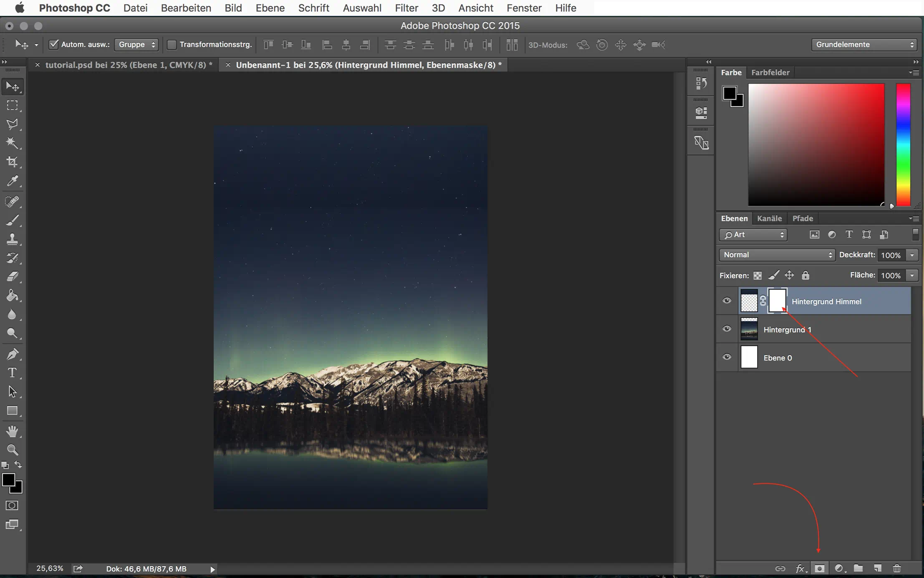Switch to tutorial.psd document tab
Viewport: 924px width, 578px height.
coord(128,65)
